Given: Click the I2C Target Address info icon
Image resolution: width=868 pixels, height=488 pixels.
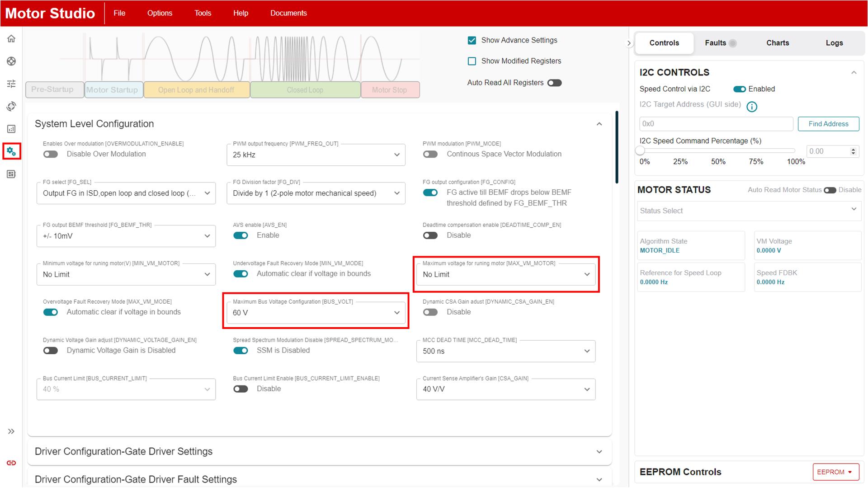Looking at the screenshot, I should [x=751, y=107].
